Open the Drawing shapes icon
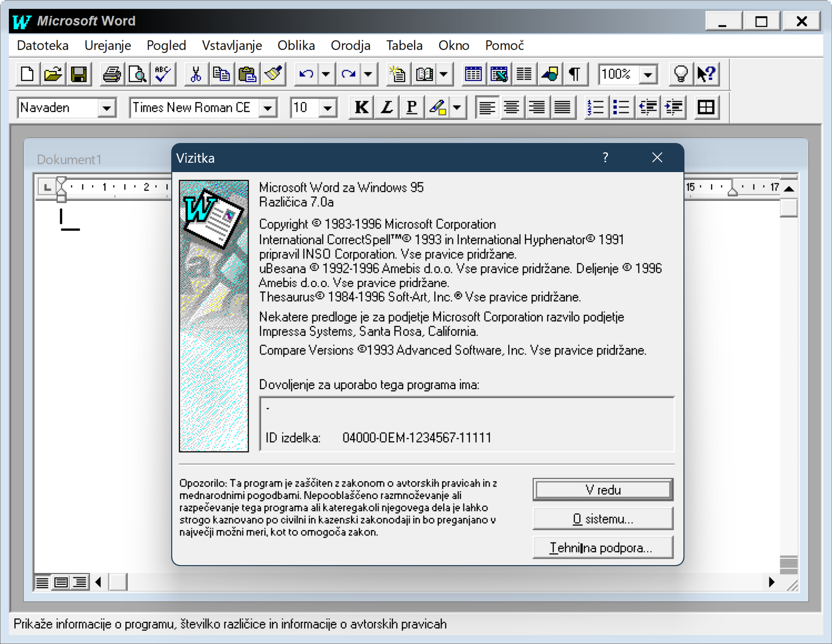Image resolution: width=832 pixels, height=644 pixels. (x=550, y=74)
